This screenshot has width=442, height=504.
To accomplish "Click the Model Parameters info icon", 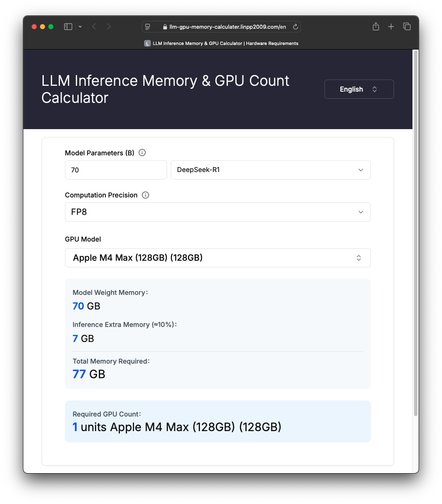I will click(142, 153).
